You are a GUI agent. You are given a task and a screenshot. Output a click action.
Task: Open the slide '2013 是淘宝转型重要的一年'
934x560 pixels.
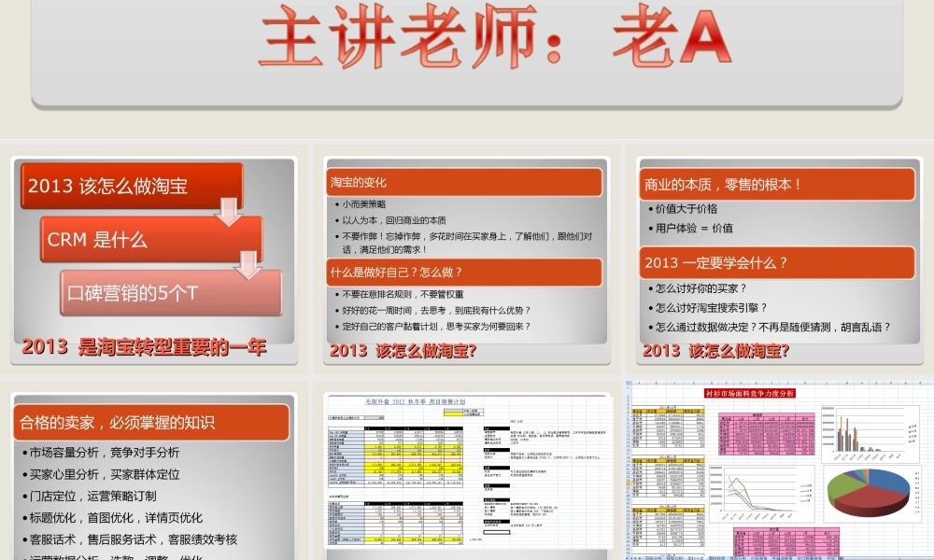coord(154,260)
